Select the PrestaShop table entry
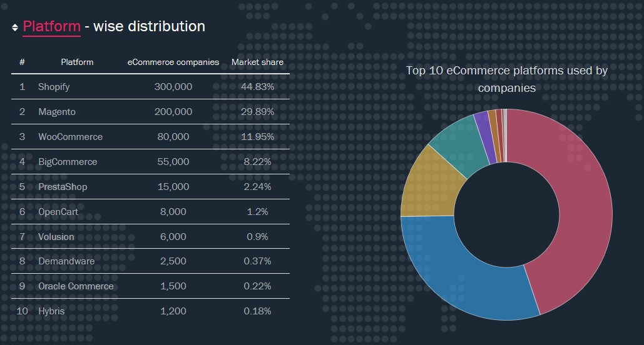The width and height of the screenshot is (644, 345). tap(63, 187)
